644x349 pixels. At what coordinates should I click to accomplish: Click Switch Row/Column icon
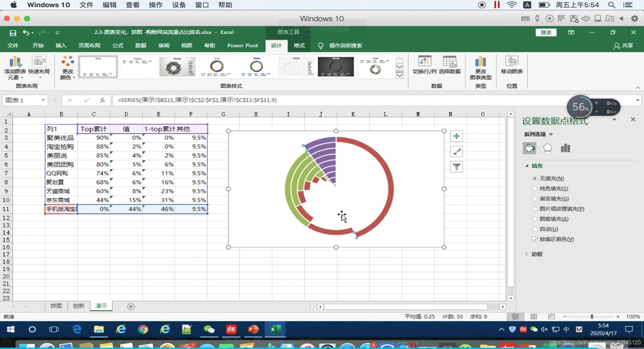pyautogui.click(x=424, y=62)
